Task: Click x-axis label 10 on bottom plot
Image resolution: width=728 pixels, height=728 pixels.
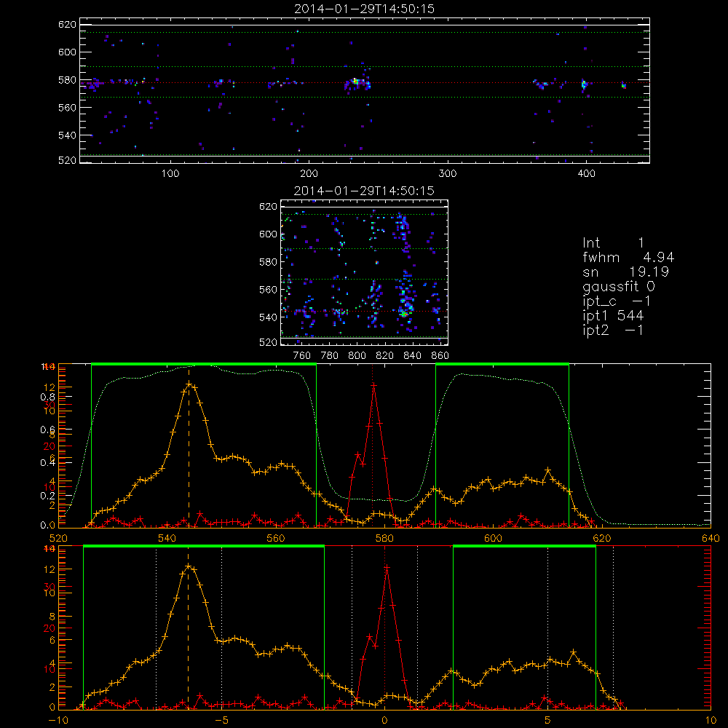Action: (711, 720)
